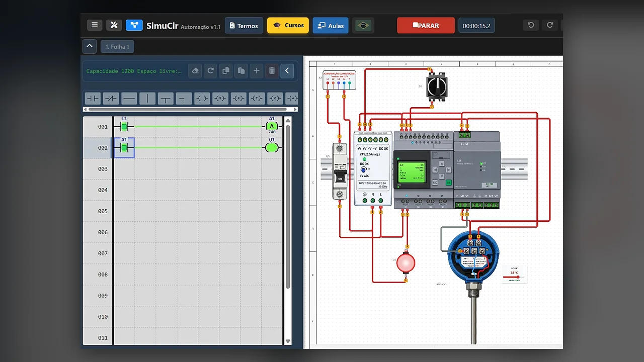The height and width of the screenshot is (362, 644).
Task: Click the OK button on the PLC
Action: (x=449, y=183)
